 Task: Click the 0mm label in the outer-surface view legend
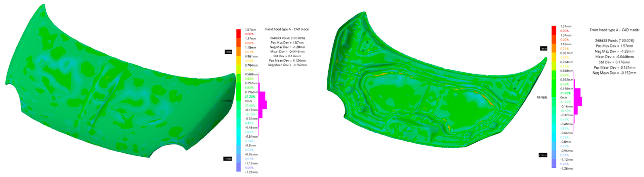pyautogui.click(x=248, y=101)
